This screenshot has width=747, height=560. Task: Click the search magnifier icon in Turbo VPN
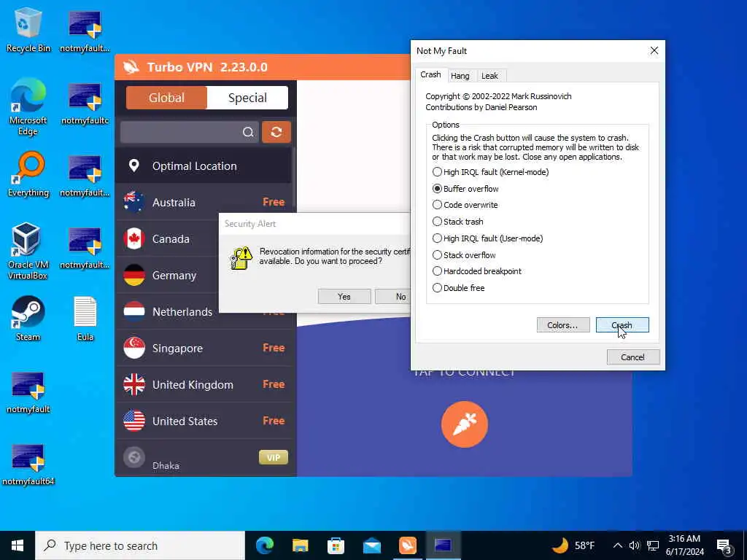click(248, 132)
